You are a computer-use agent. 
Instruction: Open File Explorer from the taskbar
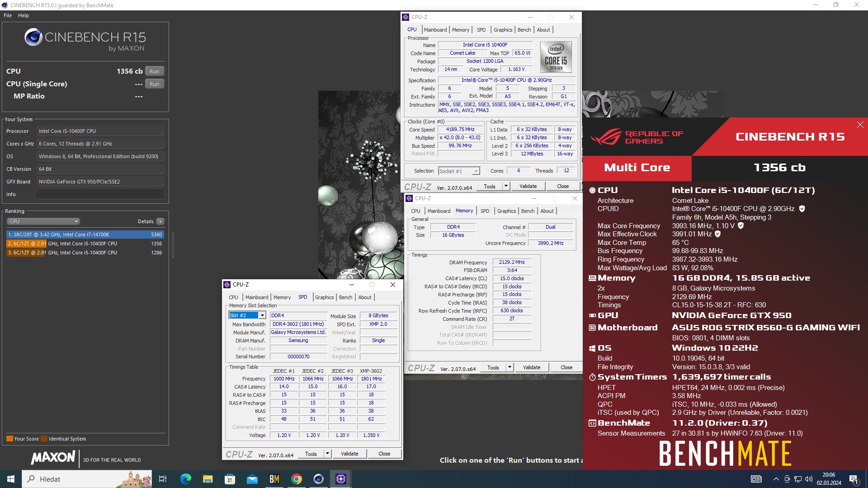[208, 479]
